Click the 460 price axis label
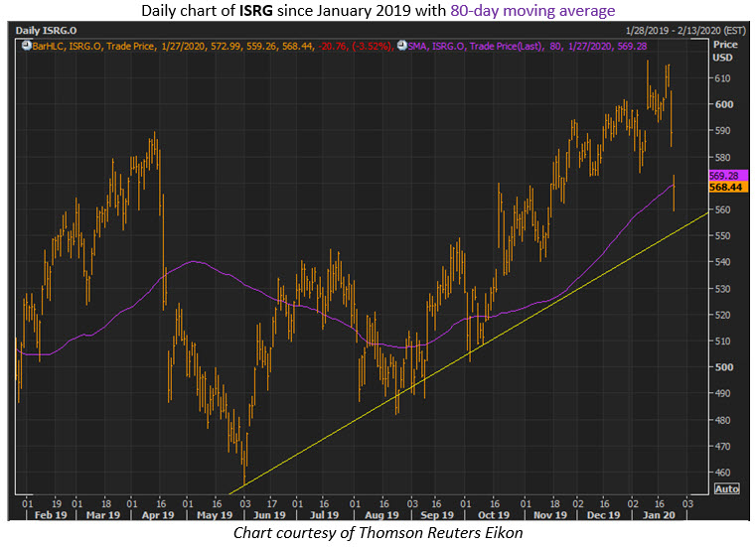The width and height of the screenshot is (756, 547). click(723, 473)
